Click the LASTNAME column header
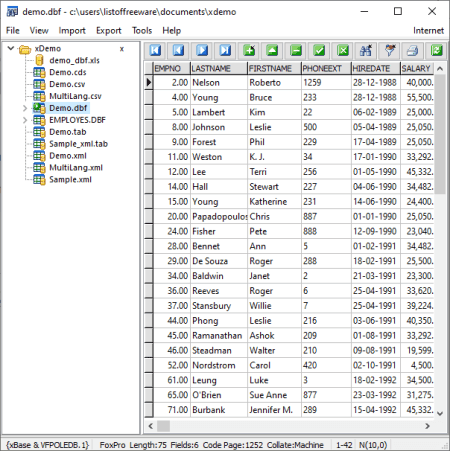The width and height of the screenshot is (450, 451). [219, 68]
